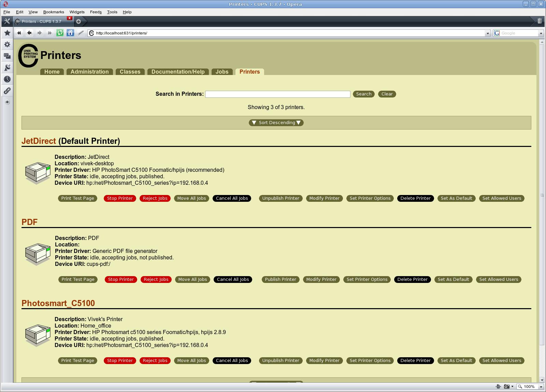546x392 pixels.
Task: Switch to the Jobs tab
Action: pos(222,72)
